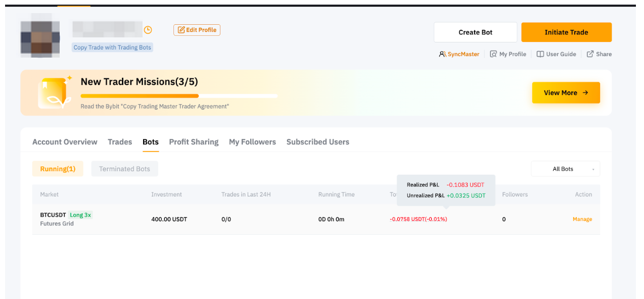Switch to the Trades tab
This screenshot has height=299, width=644.
click(x=120, y=142)
